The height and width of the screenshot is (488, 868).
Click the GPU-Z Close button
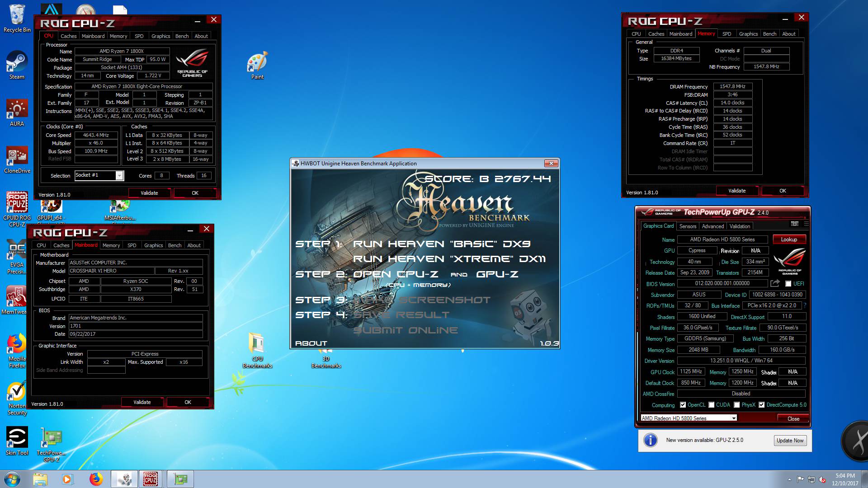click(793, 418)
